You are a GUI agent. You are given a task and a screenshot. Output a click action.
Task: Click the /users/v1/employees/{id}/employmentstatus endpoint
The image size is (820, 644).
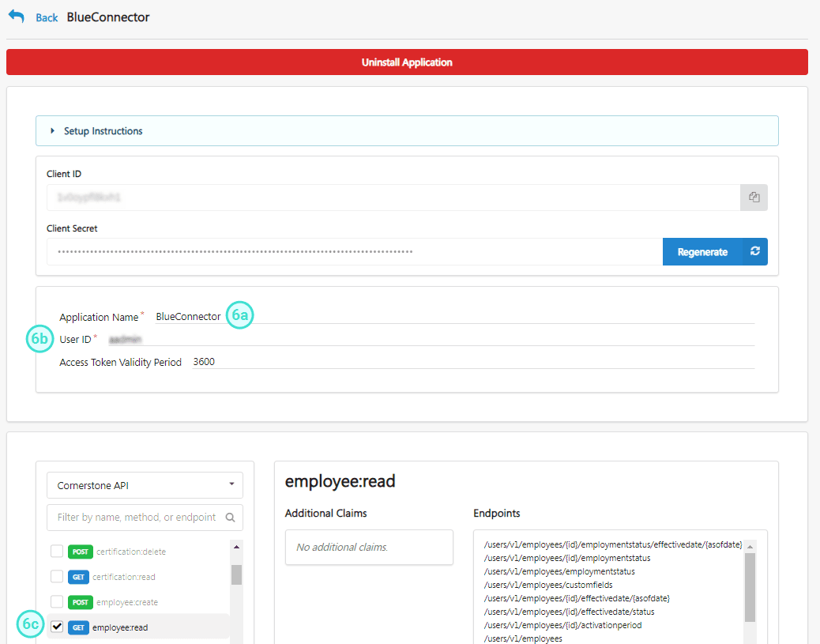567,558
